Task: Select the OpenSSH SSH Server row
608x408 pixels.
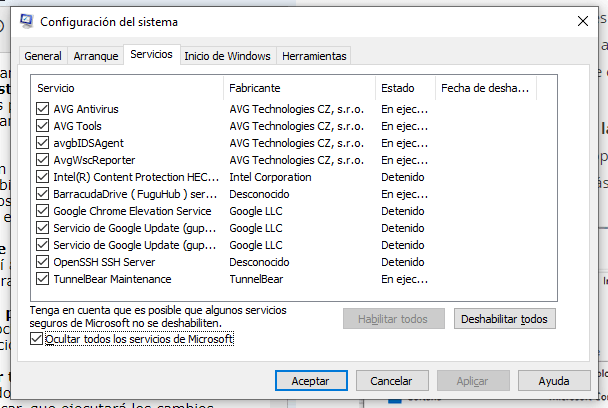Action: click(x=104, y=262)
